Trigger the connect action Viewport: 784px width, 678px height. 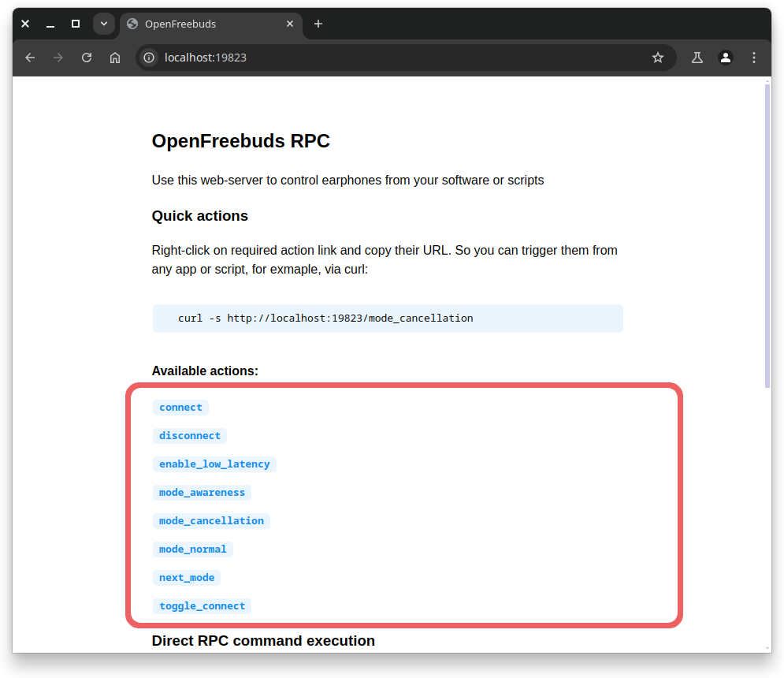pos(180,407)
